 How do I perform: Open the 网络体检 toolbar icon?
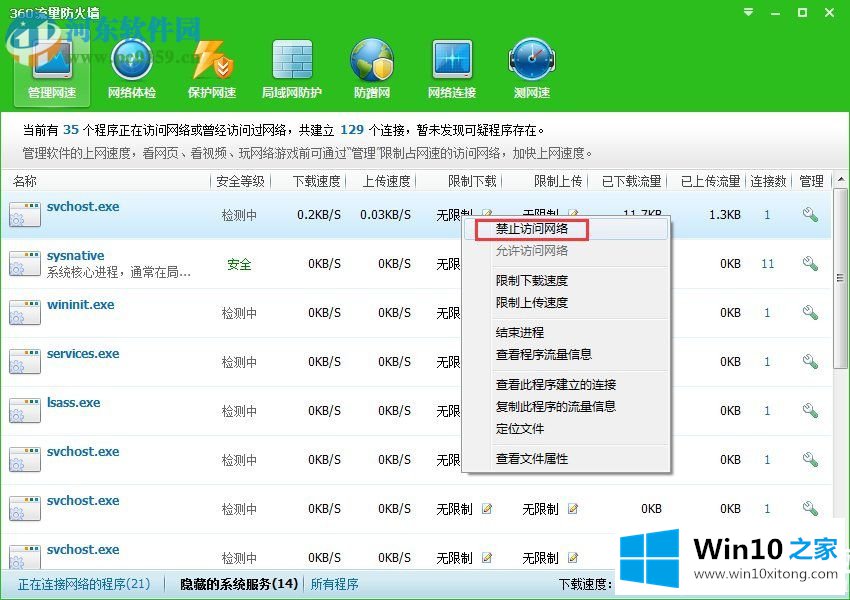tap(132, 69)
